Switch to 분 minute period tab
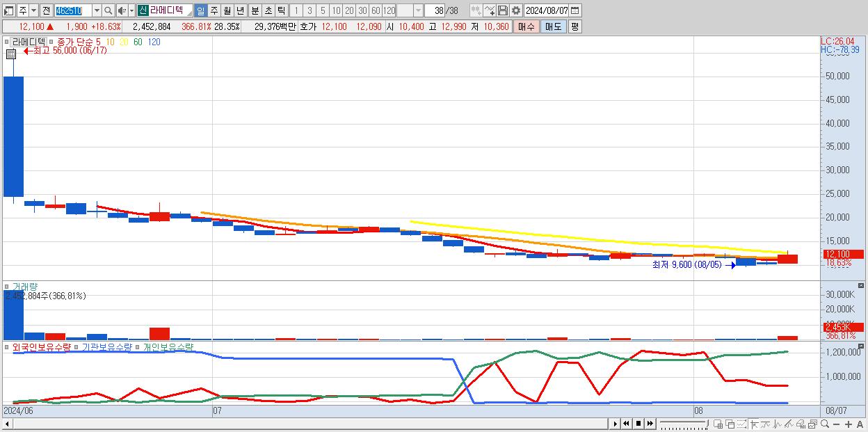 tap(255, 10)
